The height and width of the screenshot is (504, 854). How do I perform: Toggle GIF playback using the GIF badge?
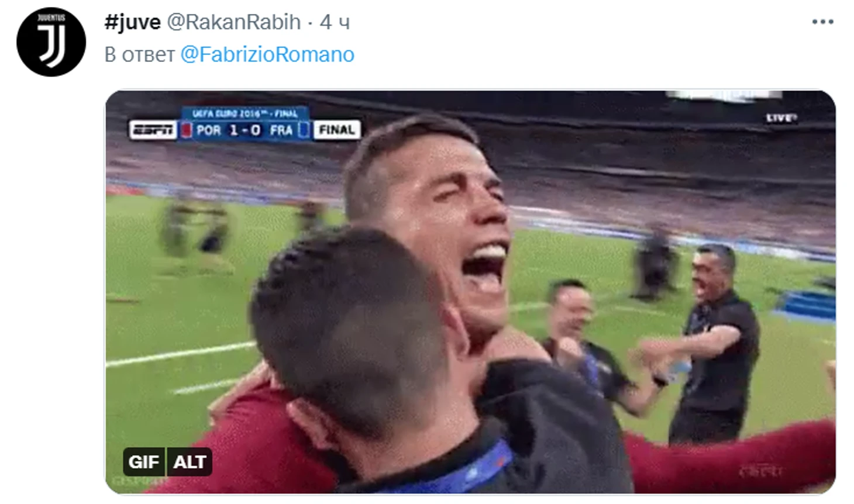144,462
